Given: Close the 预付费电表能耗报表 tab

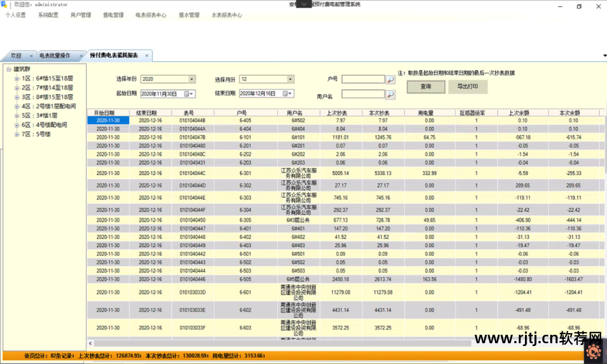Looking at the screenshot, I should (147, 56).
